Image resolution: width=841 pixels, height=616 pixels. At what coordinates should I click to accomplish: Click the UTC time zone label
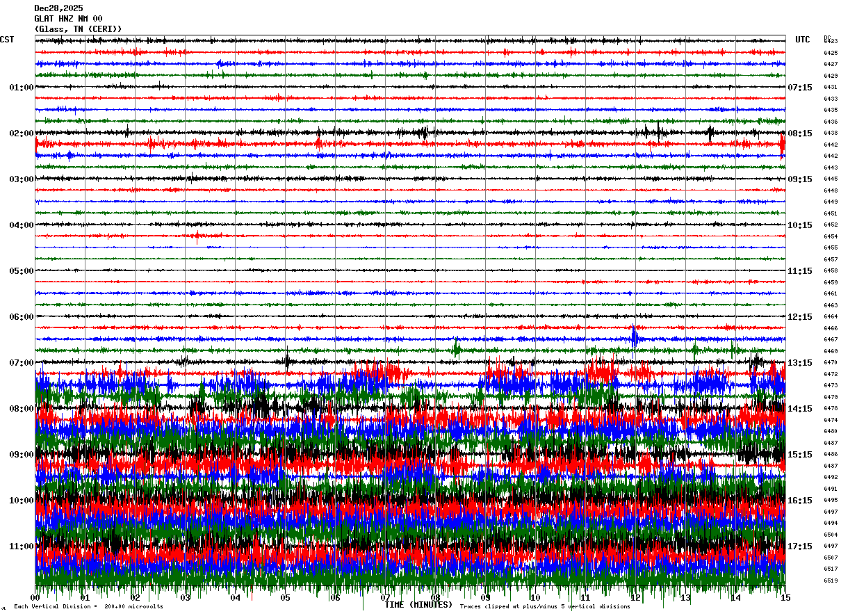(803, 40)
